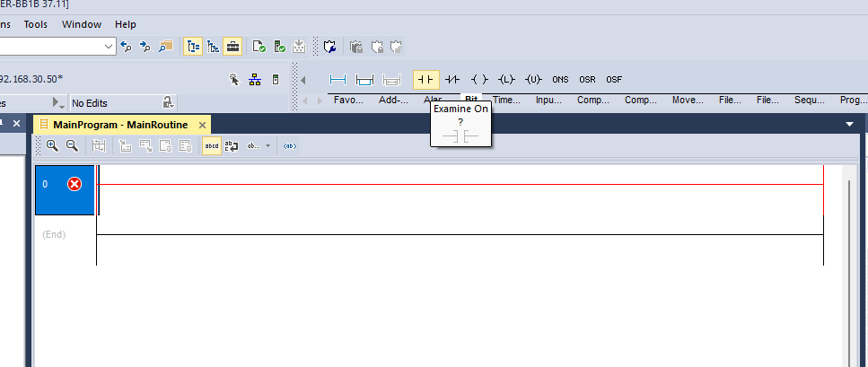Open the tab list arrow at right

coord(849,125)
